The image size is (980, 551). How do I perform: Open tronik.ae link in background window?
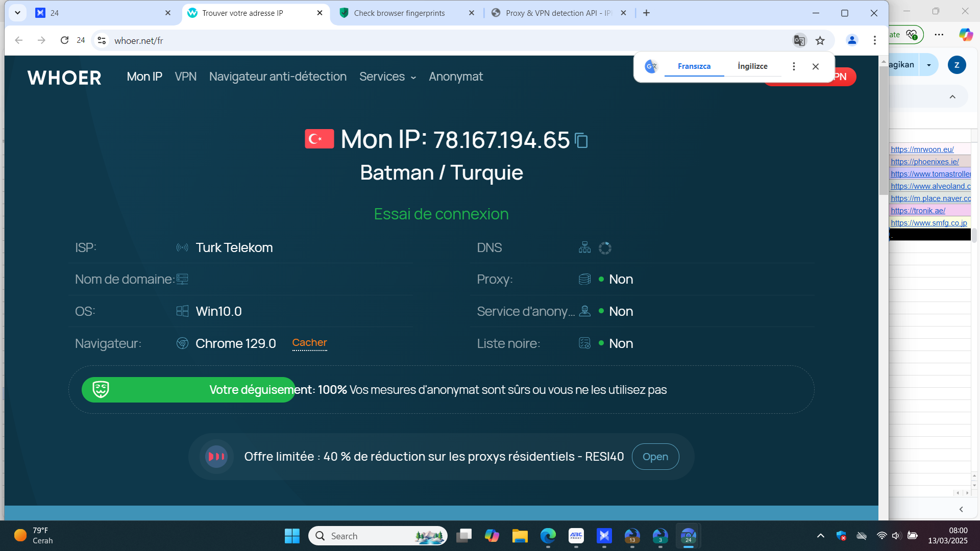point(918,211)
